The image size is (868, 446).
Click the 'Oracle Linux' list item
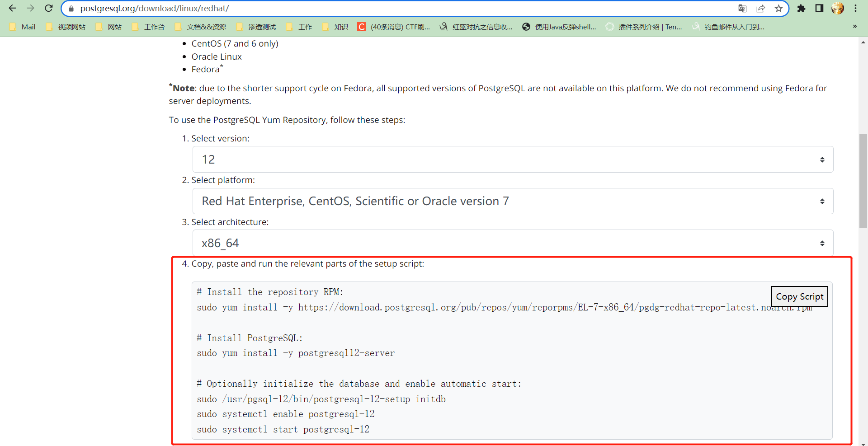[x=217, y=56]
